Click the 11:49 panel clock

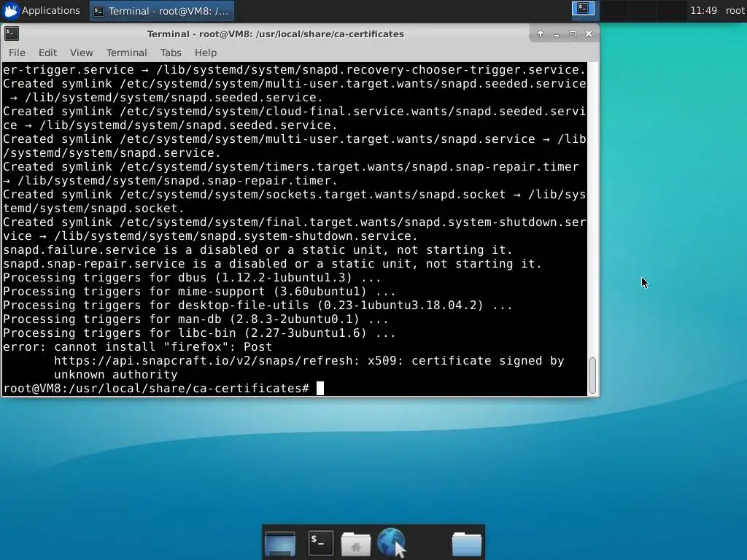click(x=703, y=10)
